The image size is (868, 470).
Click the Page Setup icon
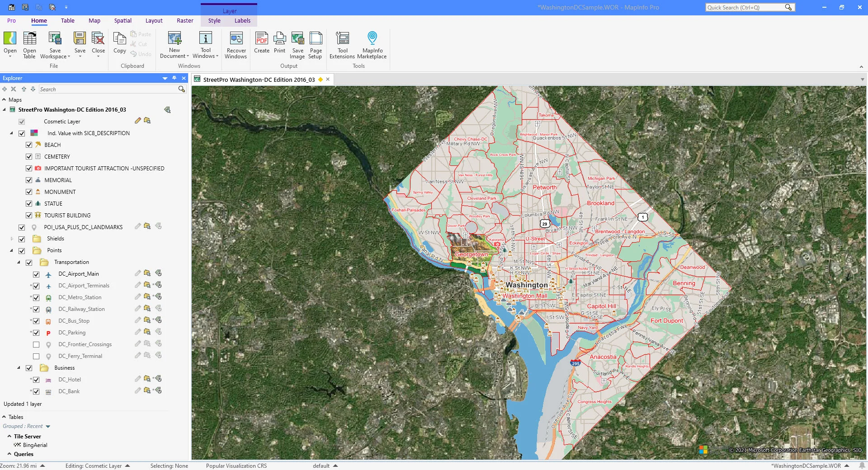tap(316, 40)
